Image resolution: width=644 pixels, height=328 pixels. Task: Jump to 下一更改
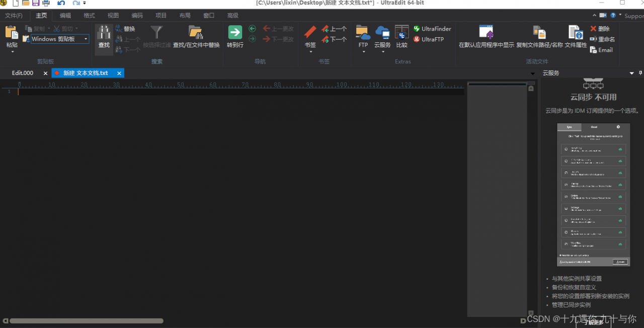pos(278,39)
